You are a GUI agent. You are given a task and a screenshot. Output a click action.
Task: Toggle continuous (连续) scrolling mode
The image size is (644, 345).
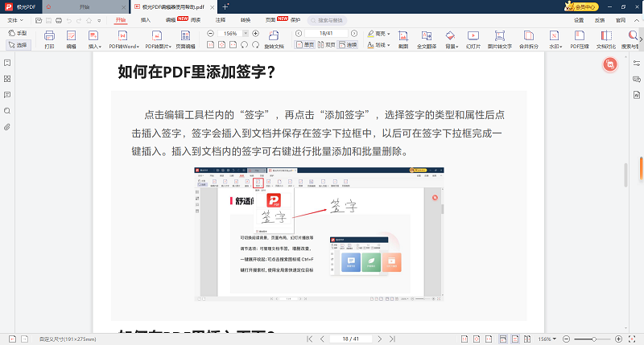coord(348,45)
